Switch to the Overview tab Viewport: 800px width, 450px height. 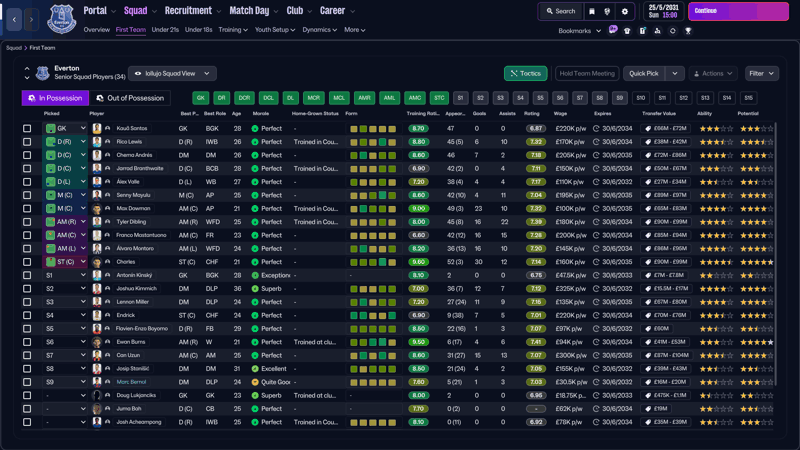tap(96, 30)
